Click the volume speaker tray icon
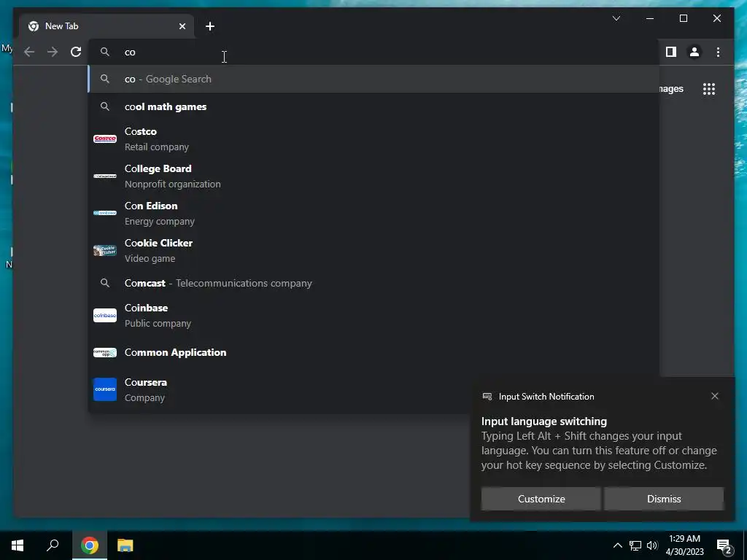This screenshot has height=560, width=747. (652, 545)
